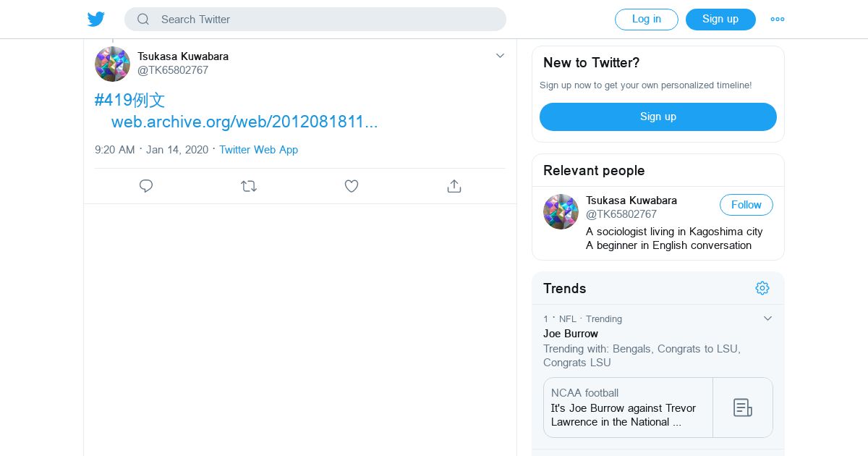Reply to the tweet via speech bubble icon

(146, 186)
